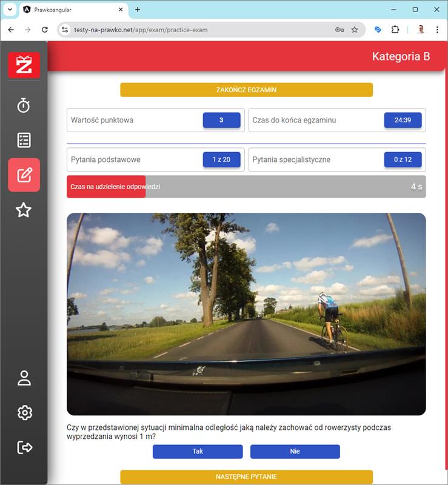This screenshot has height=485, width=448.
Task: Click the cyclist road image
Action: pyautogui.click(x=246, y=313)
